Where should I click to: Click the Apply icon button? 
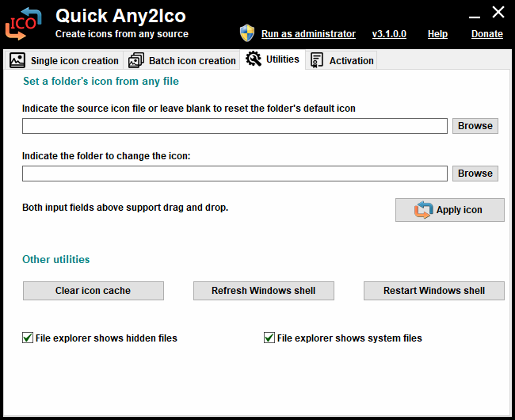450,210
